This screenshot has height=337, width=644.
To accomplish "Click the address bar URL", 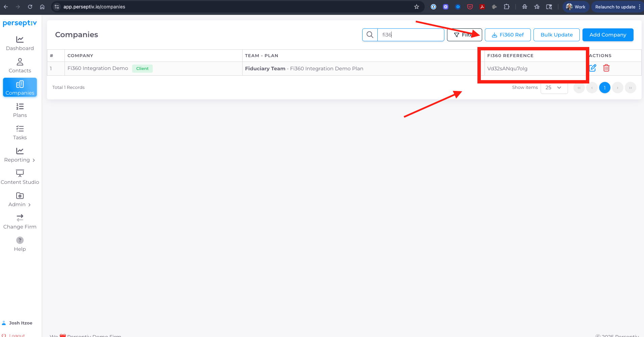I will [94, 7].
